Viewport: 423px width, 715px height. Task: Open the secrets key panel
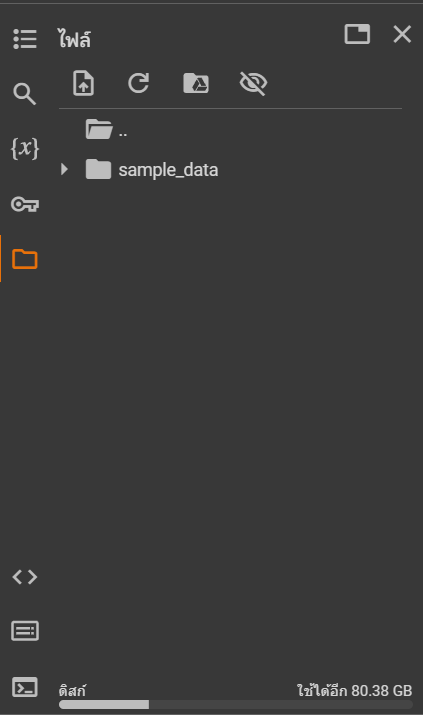point(25,204)
